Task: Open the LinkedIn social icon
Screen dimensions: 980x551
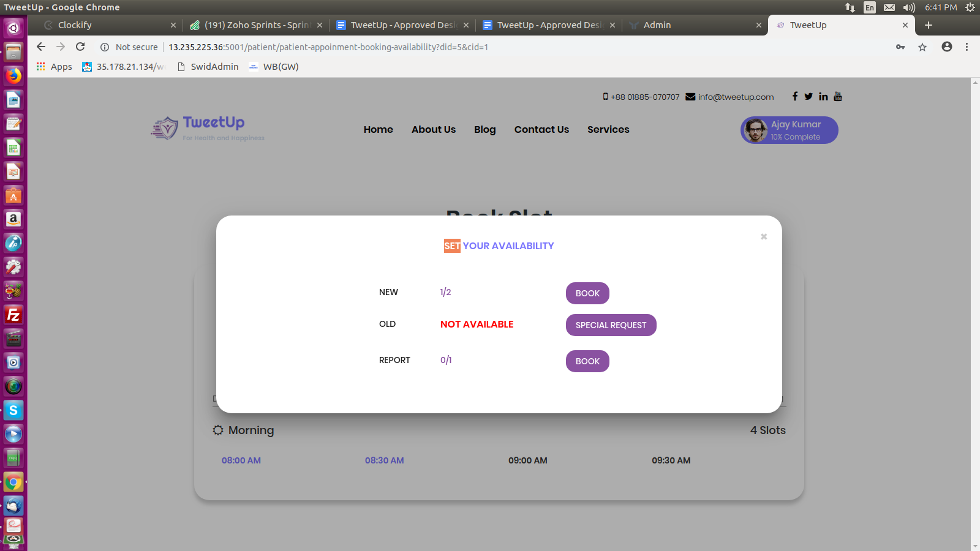Action: click(823, 96)
